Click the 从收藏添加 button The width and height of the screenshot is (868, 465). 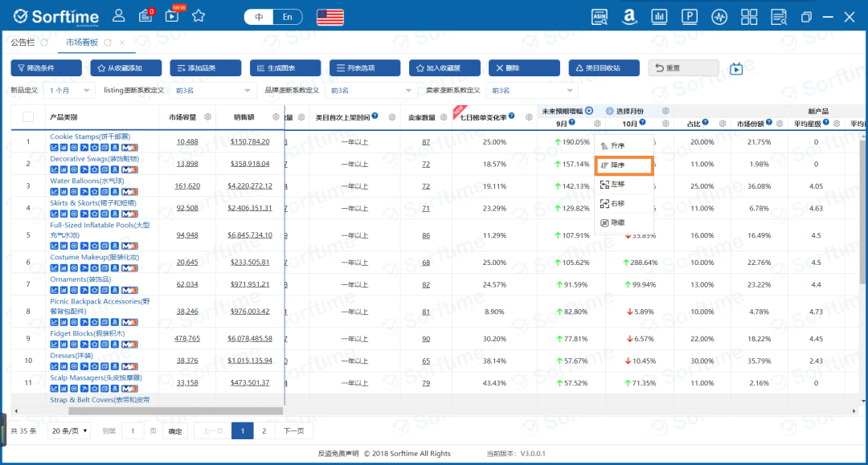(x=125, y=68)
